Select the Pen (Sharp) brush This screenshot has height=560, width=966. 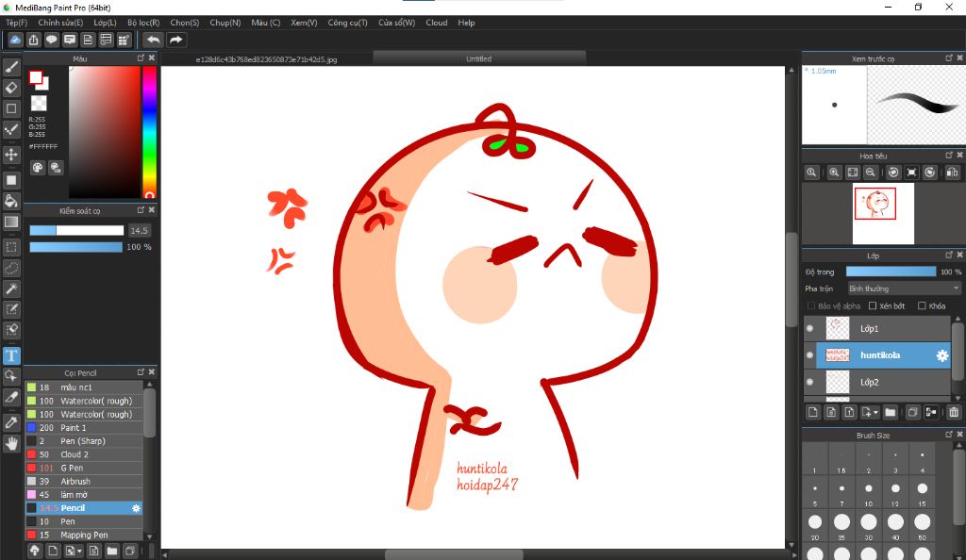[x=84, y=441]
